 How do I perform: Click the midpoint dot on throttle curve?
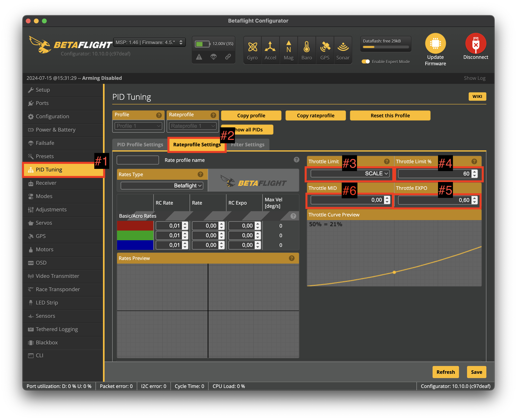point(394,272)
